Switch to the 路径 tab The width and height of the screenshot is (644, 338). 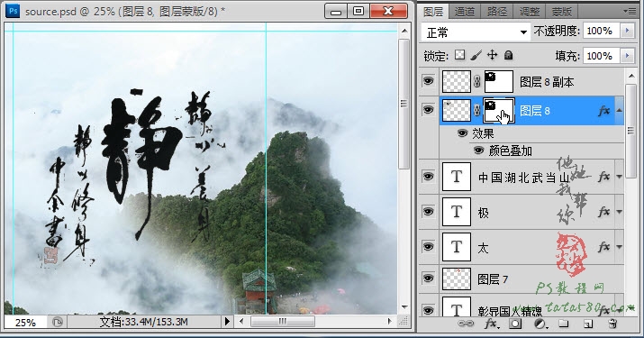[497, 12]
